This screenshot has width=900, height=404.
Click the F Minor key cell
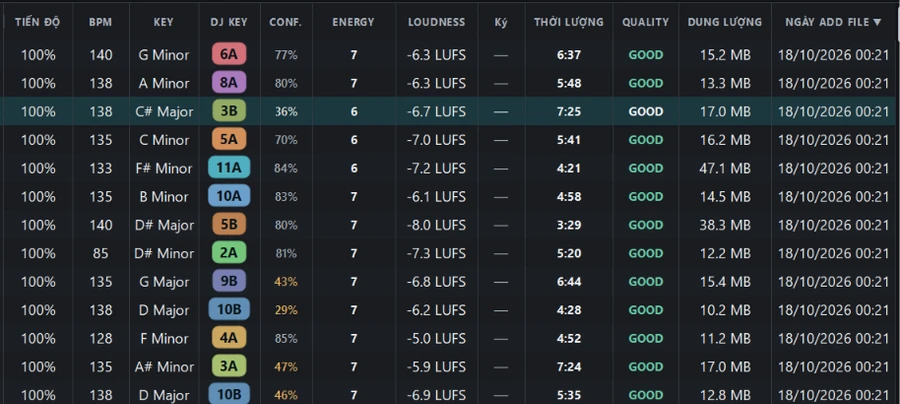(164, 339)
